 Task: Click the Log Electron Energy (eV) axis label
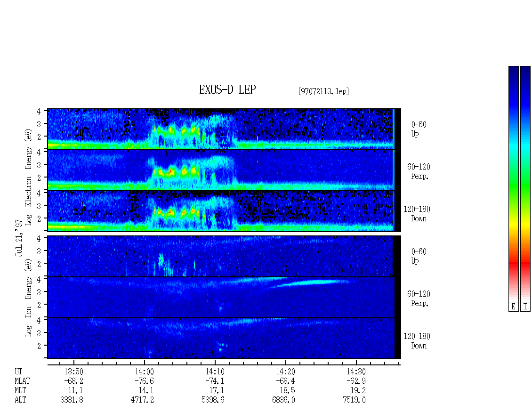pos(28,177)
